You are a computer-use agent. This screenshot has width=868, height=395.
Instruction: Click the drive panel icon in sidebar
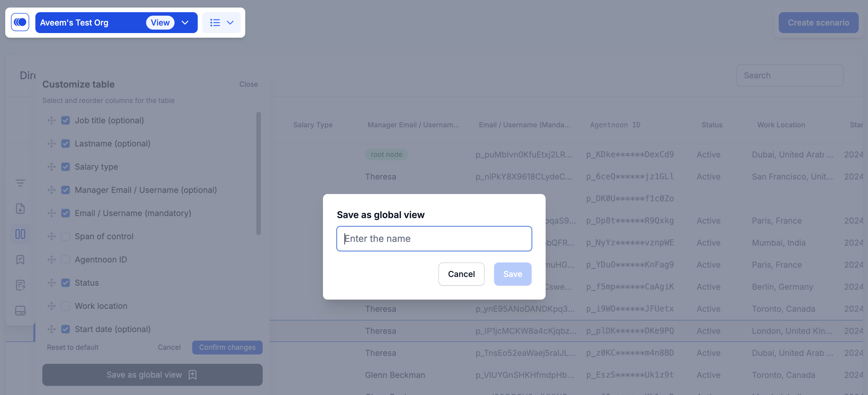pyautogui.click(x=20, y=310)
